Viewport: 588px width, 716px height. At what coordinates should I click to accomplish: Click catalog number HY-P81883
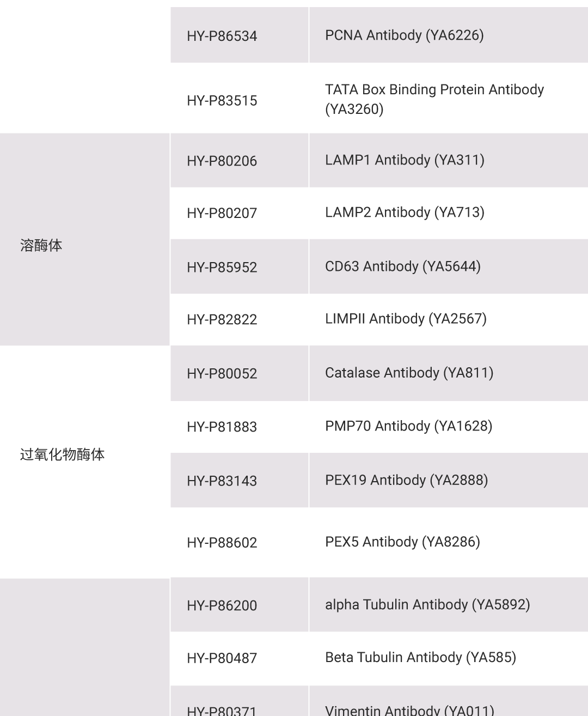222,427
